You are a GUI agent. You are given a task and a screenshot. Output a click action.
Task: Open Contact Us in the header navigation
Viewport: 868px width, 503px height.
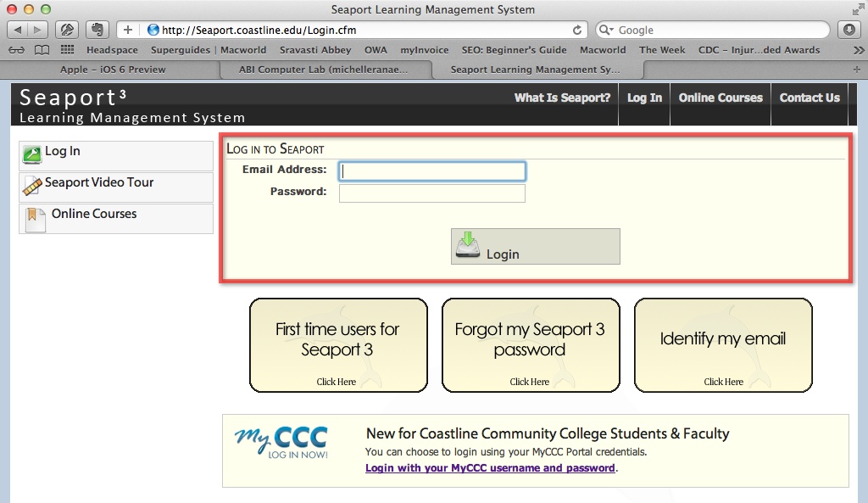pos(810,98)
